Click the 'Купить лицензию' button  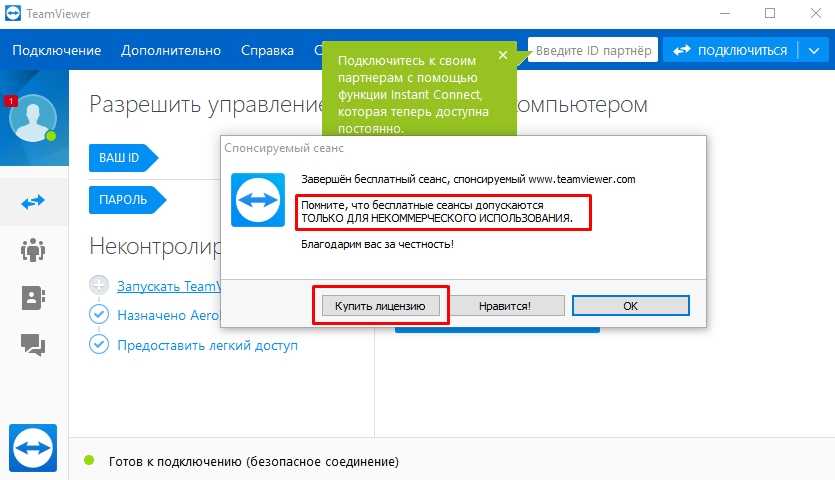click(380, 306)
